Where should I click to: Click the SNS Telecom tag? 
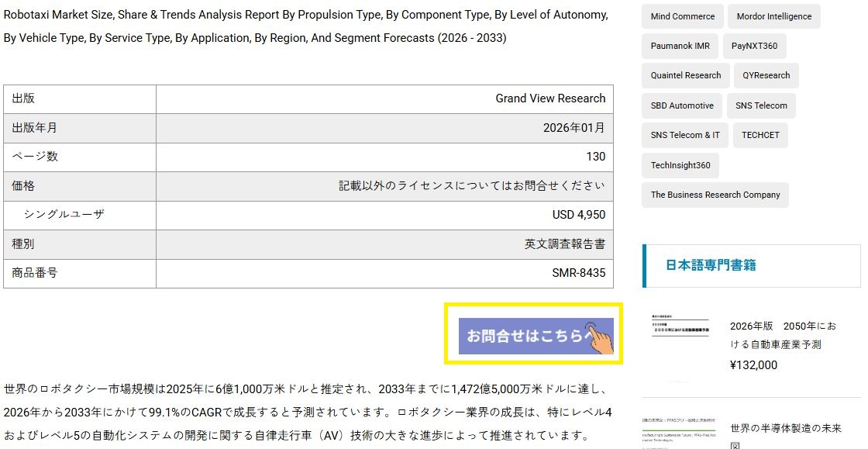pos(761,105)
